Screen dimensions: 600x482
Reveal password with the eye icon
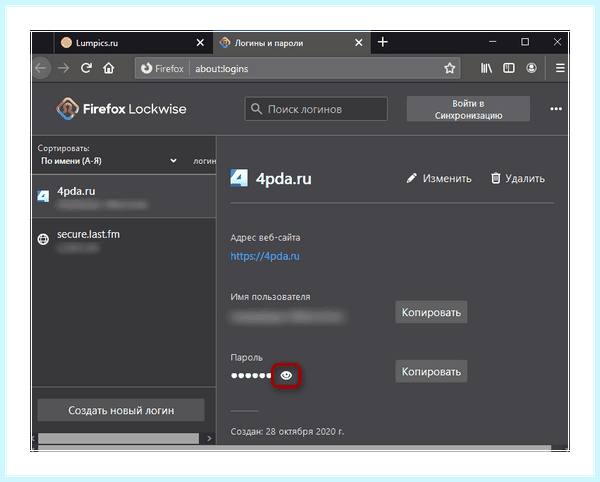tap(286, 376)
